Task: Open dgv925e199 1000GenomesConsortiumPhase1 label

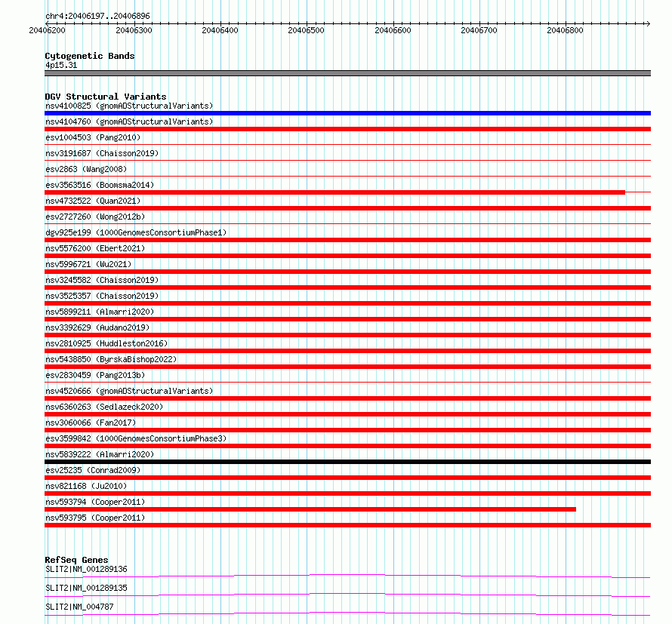Action: (x=136, y=232)
